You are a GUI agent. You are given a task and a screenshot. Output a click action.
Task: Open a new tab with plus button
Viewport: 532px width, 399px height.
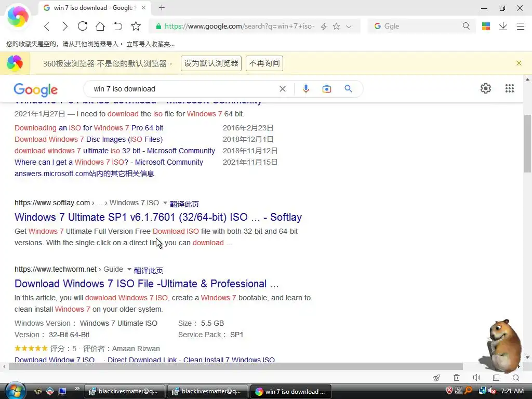click(162, 7)
